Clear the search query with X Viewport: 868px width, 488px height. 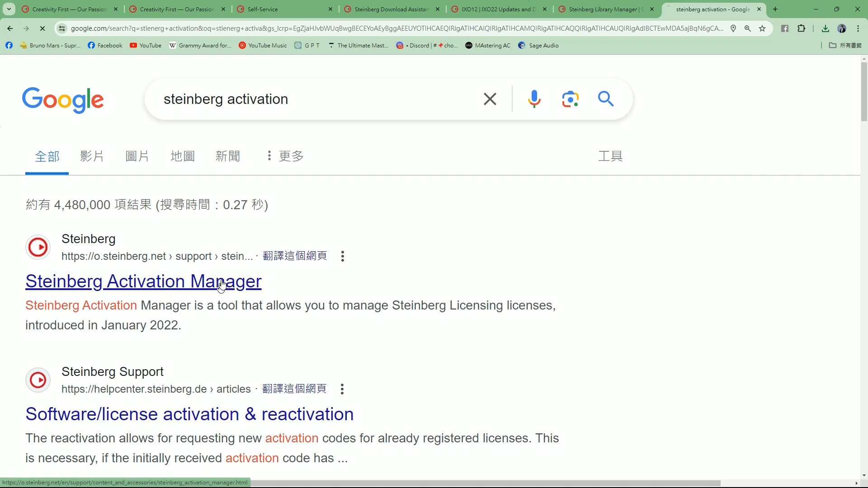[490, 99]
